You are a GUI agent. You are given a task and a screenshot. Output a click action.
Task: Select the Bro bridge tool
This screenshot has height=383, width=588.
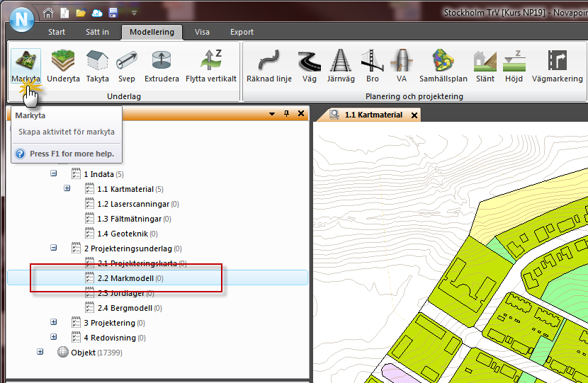coord(373,65)
